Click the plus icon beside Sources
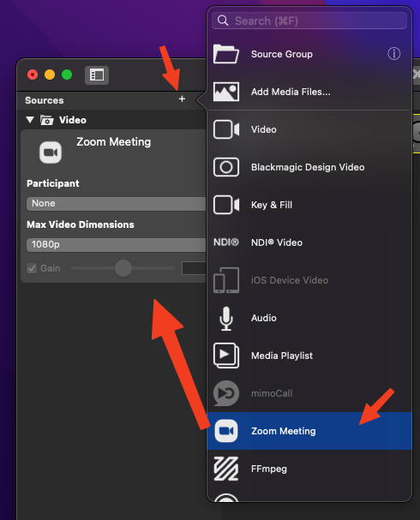This screenshot has width=420, height=520. tap(182, 99)
